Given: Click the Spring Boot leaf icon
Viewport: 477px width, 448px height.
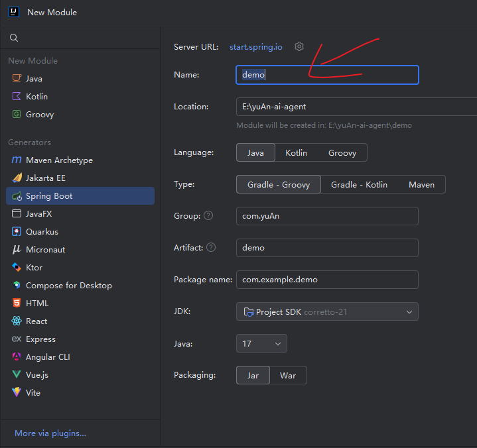Looking at the screenshot, I should tap(17, 196).
